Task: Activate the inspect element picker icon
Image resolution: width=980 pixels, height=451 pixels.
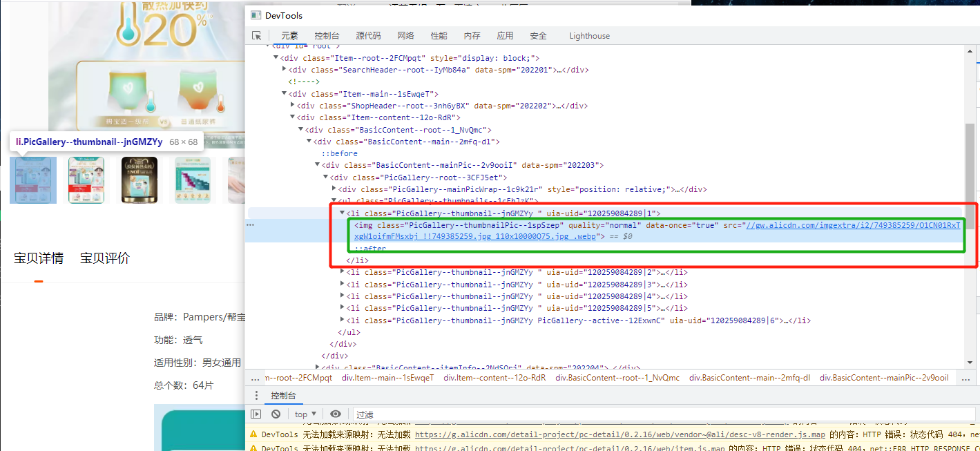Action: 257,36
